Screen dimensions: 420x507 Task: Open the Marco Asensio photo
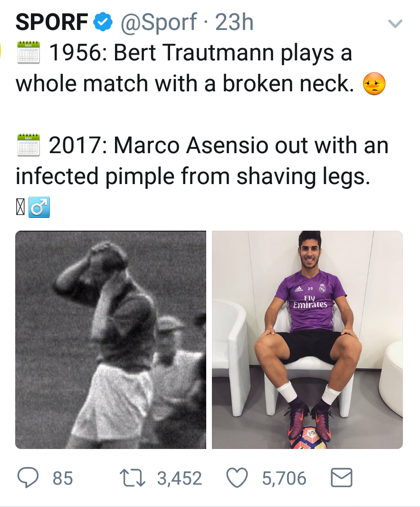tap(307, 340)
